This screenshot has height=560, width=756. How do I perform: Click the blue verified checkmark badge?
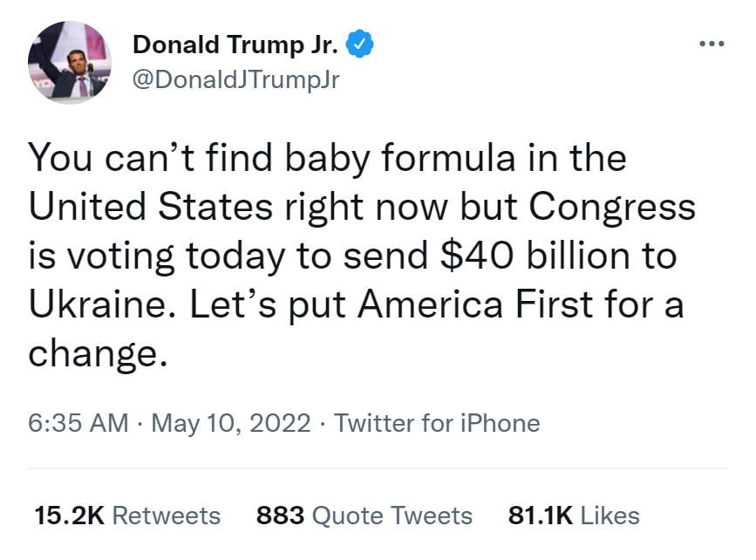(x=361, y=44)
